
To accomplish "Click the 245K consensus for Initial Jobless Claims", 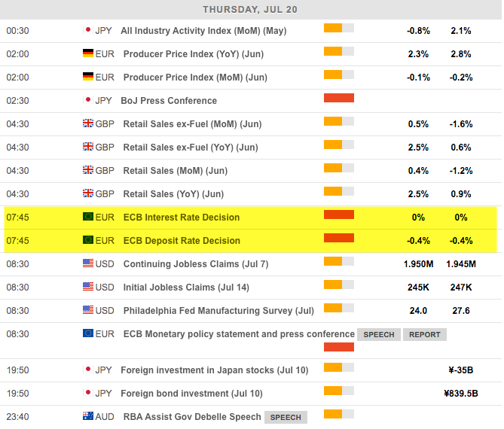I will [418, 288].
